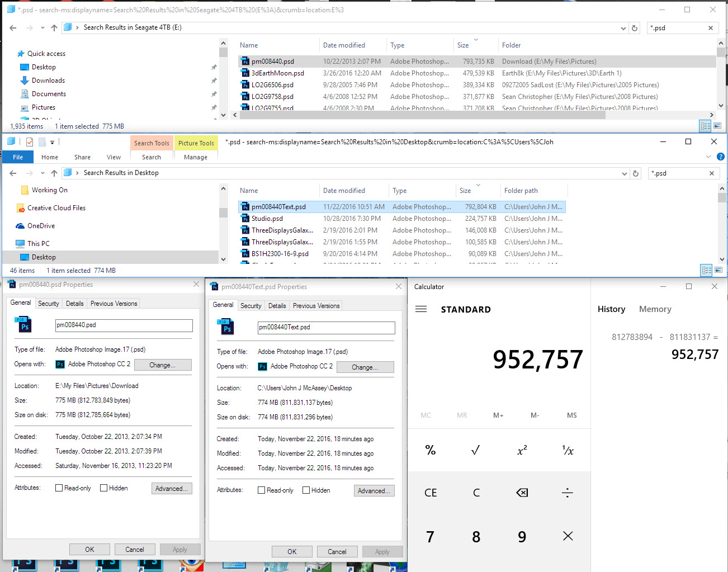Check Read-only in pm008440Text.psd Properties
The width and height of the screenshot is (728, 572).
261,490
